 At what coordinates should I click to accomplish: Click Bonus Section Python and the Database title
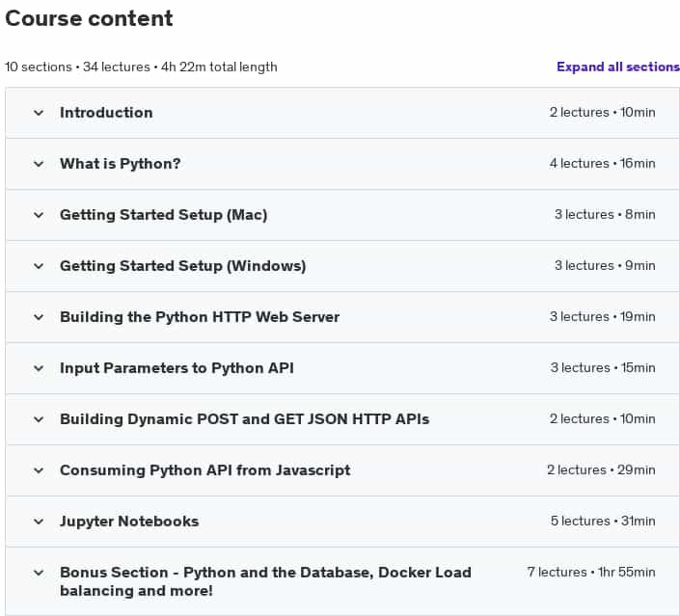(265, 581)
